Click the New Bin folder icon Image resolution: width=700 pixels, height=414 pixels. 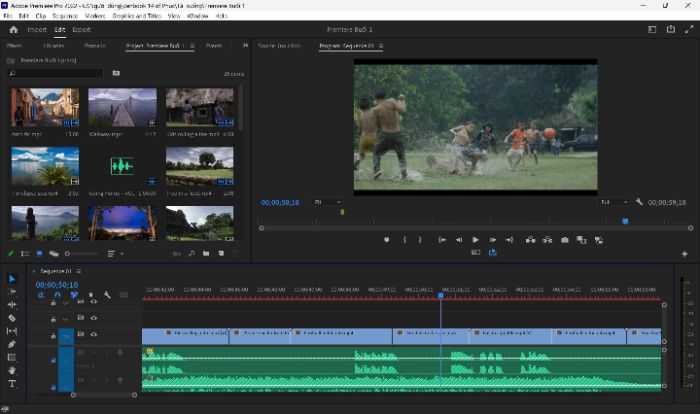[206, 253]
